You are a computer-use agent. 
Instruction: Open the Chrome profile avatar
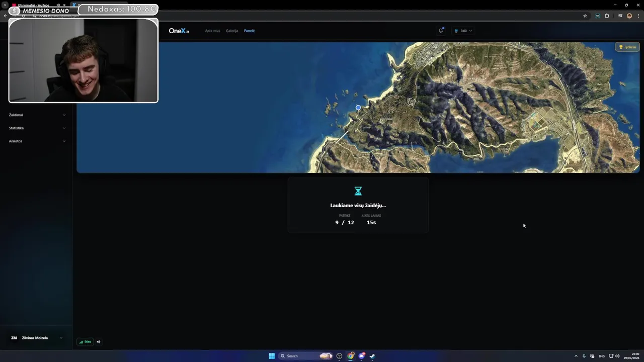point(629,16)
